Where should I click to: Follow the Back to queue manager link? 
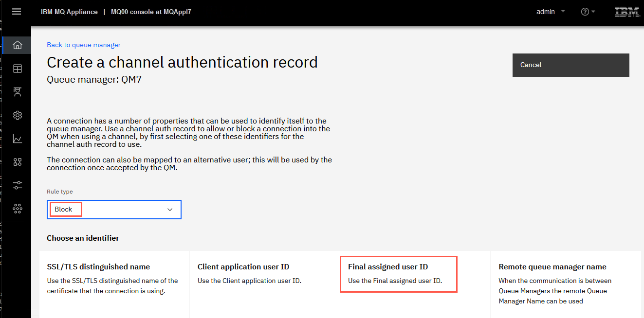tap(84, 45)
